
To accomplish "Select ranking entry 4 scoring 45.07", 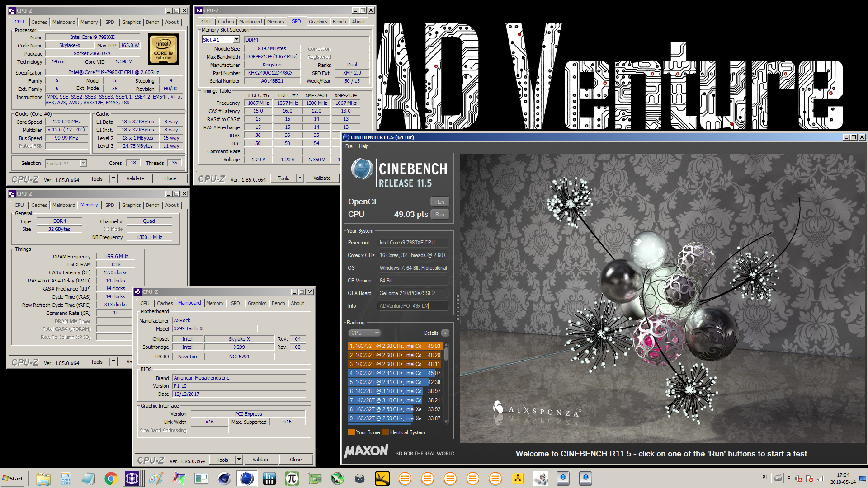I will tap(395, 373).
